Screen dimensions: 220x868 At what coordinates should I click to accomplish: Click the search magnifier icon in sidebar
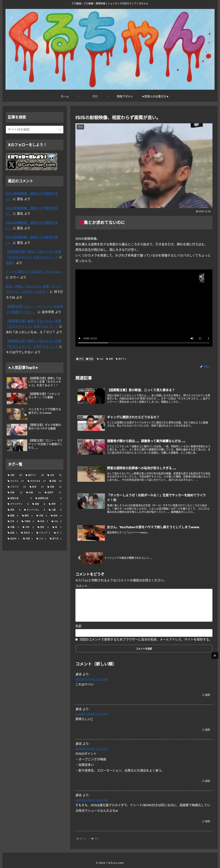click(60, 130)
